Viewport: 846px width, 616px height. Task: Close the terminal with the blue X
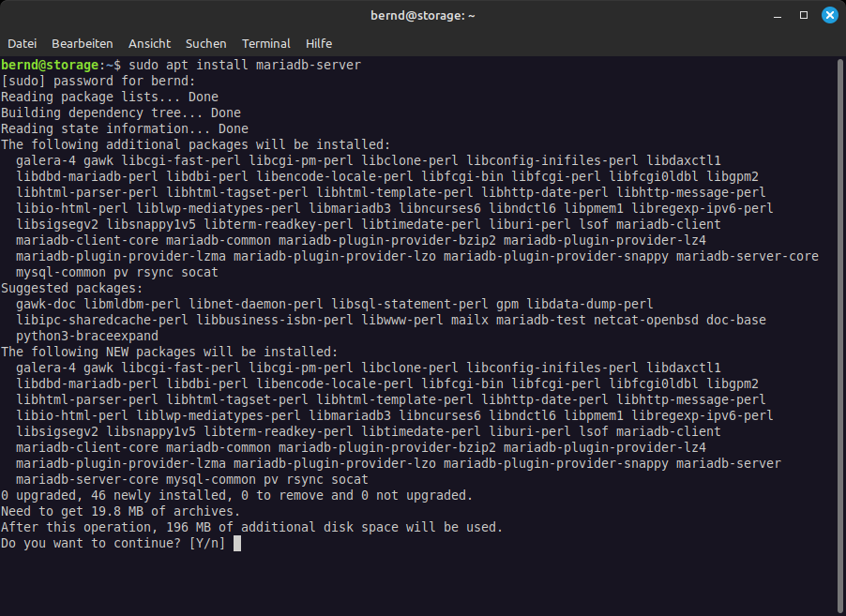click(829, 15)
